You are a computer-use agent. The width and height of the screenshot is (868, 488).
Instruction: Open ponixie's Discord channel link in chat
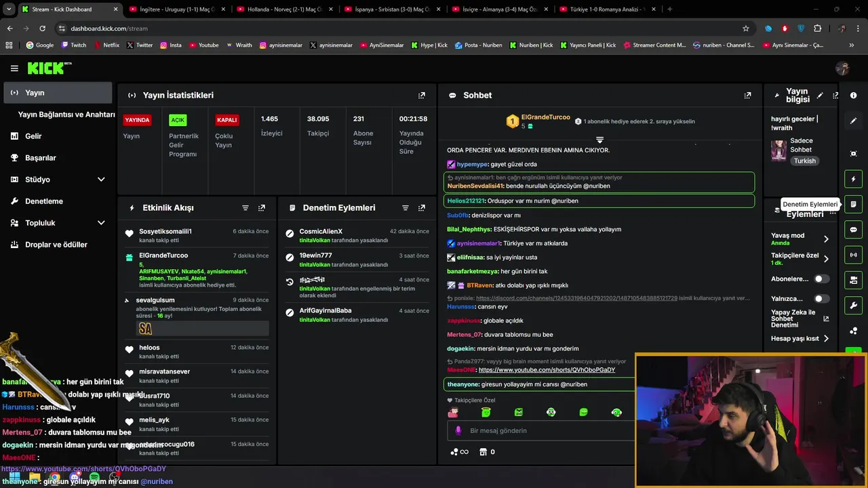(576, 298)
